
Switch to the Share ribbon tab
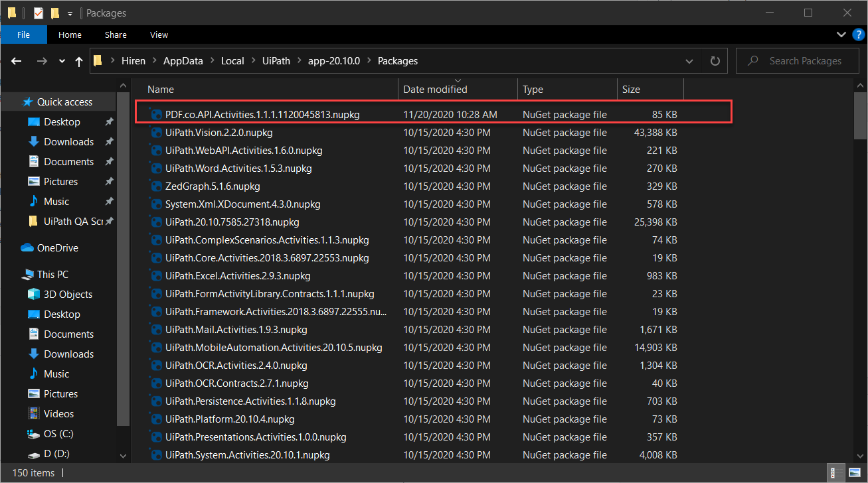(x=116, y=34)
